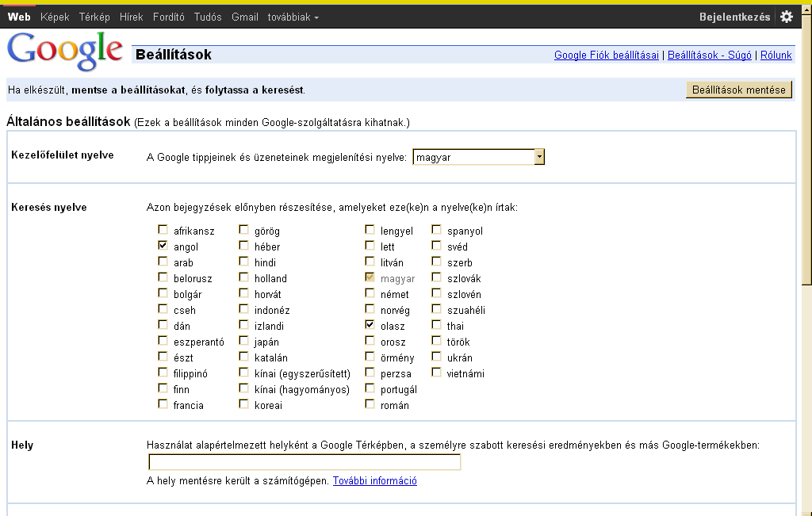Open the Web tab in top bar
Viewport: 812px width, 516px height.
19,17
